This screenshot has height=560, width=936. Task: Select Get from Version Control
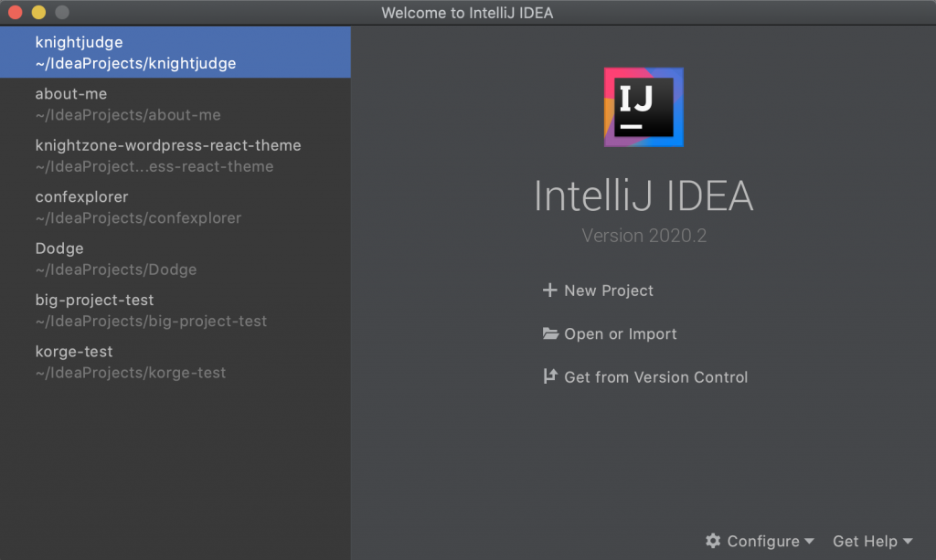click(x=655, y=376)
